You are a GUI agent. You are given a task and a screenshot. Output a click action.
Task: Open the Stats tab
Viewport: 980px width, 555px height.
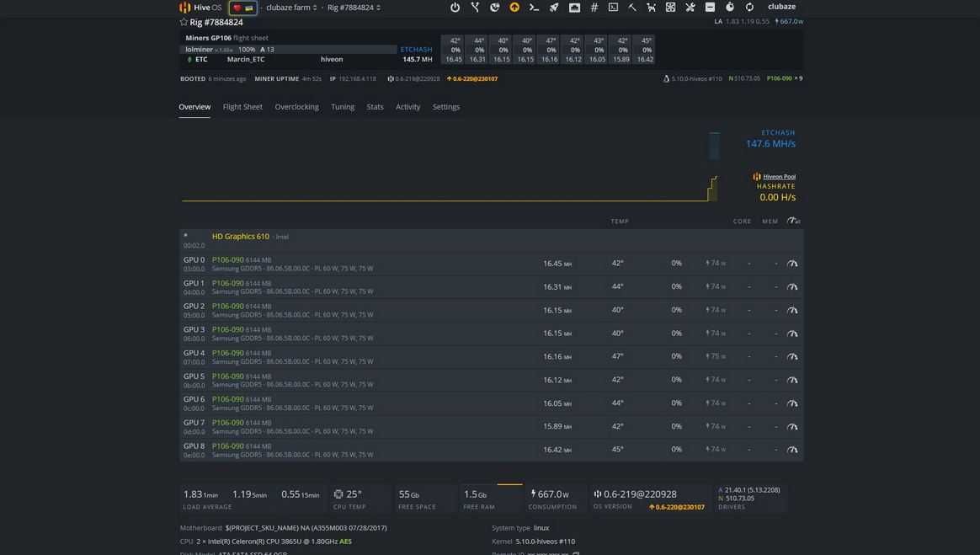pos(375,107)
